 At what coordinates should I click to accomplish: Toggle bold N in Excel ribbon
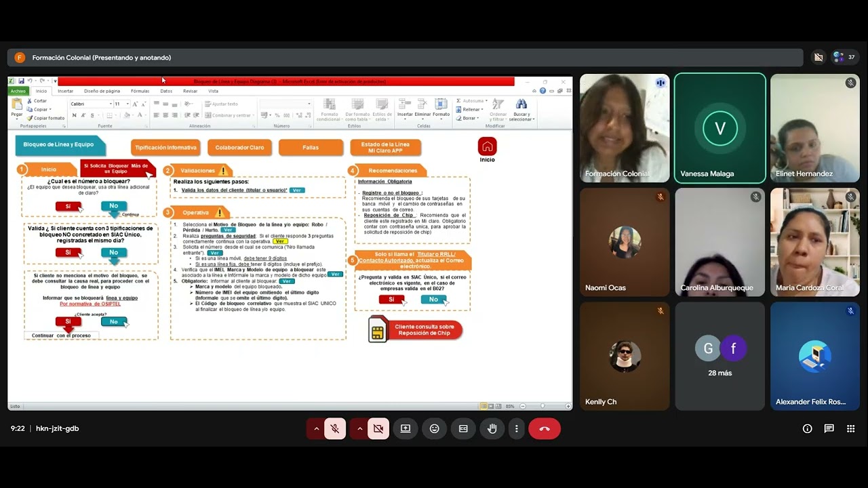click(74, 115)
